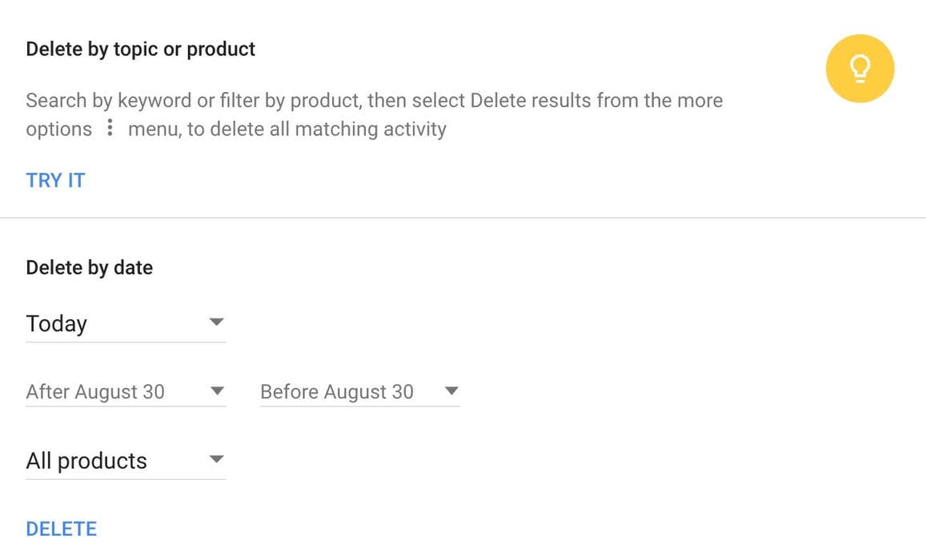Viewport: 926px width, 560px height.
Task: Click the arrow beside All products
Action: [x=215, y=458]
